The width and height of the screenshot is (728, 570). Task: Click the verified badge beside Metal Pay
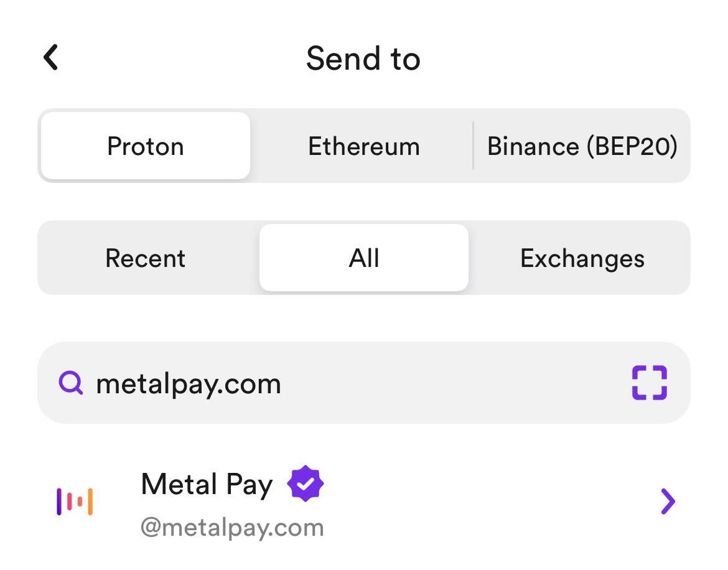tap(305, 484)
